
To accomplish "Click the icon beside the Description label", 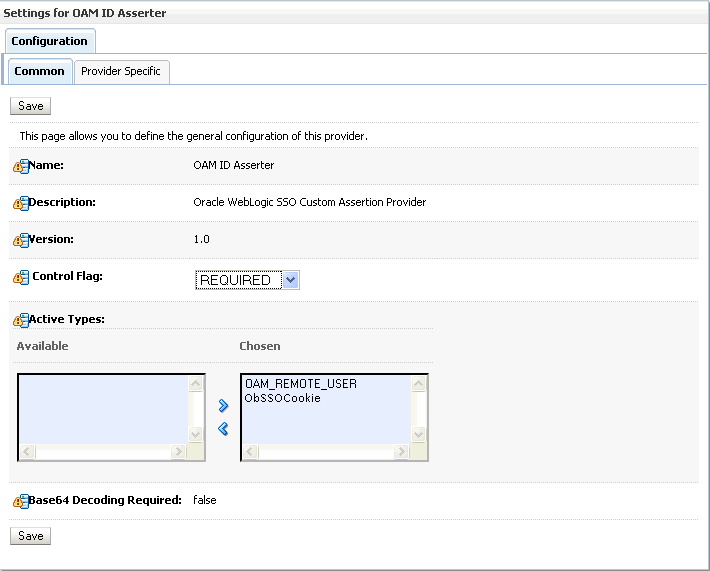I will [x=20, y=203].
